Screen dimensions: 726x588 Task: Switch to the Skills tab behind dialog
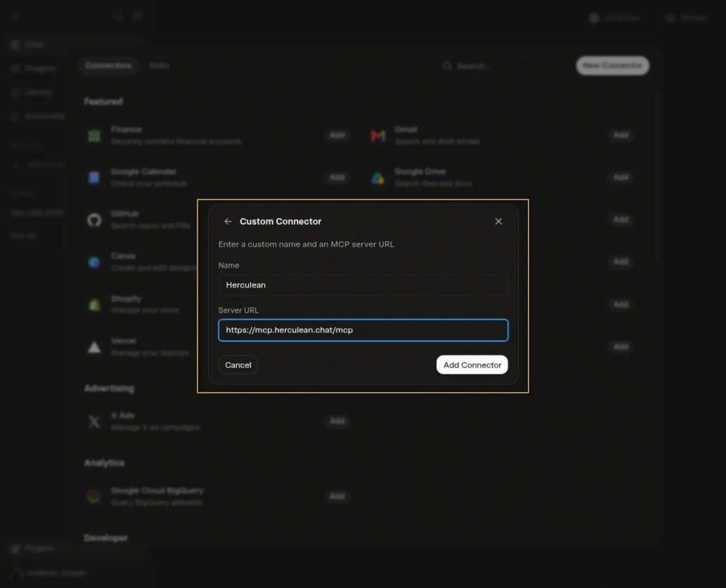coord(160,66)
